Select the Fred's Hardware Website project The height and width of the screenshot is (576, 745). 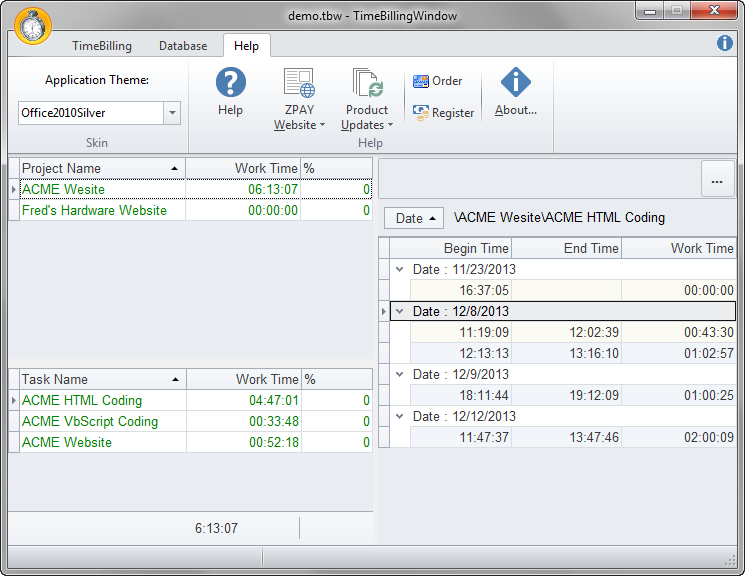[x=94, y=210]
